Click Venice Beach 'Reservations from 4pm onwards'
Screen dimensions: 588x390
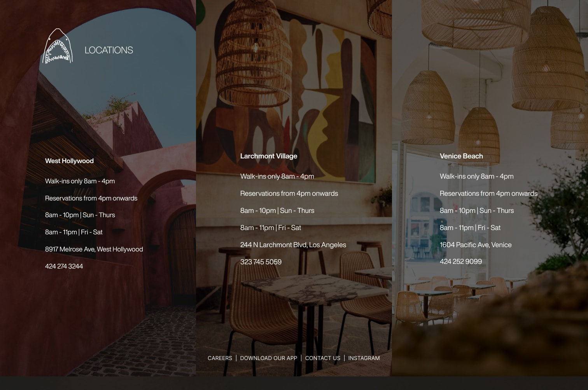(x=489, y=193)
